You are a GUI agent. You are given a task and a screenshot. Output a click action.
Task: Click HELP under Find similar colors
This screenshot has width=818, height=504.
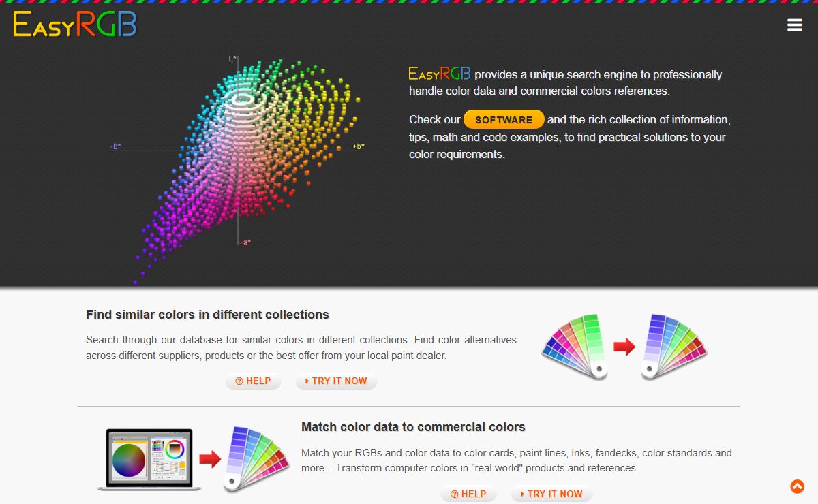click(253, 381)
